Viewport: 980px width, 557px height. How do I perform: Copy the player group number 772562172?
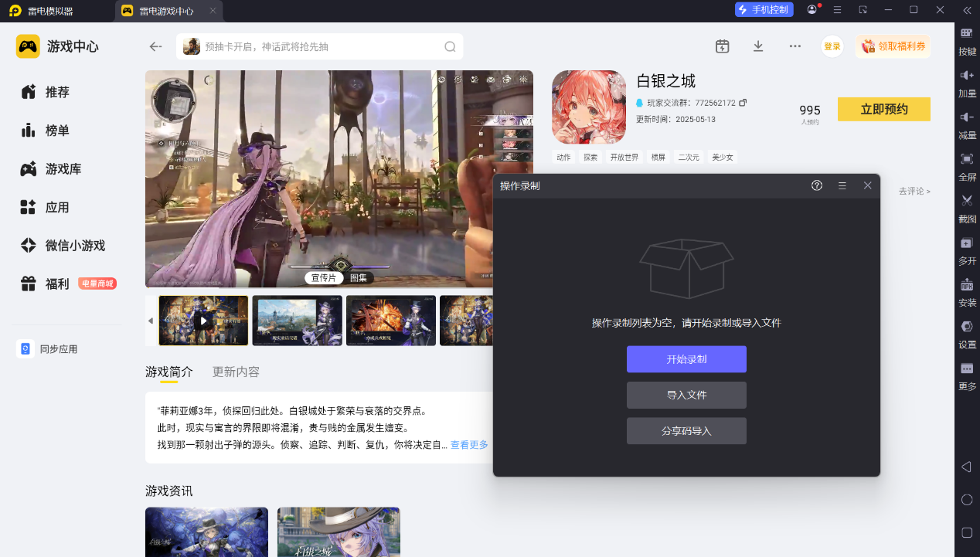click(x=743, y=103)
